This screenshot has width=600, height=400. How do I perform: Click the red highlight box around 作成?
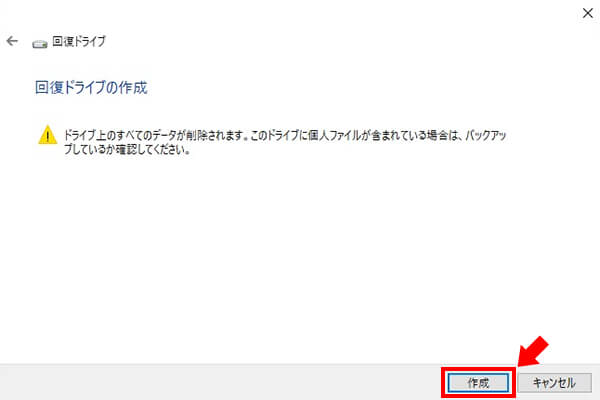click(x=478, y=382)
